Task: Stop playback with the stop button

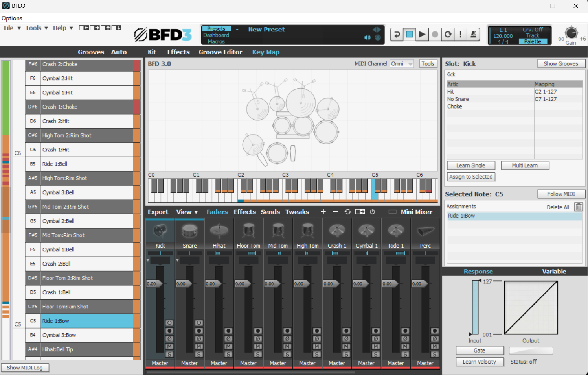Action: tap(410, 35)
